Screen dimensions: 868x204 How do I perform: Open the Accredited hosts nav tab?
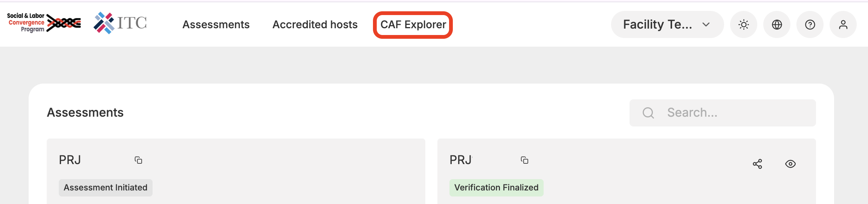click(x=315, y=25)
